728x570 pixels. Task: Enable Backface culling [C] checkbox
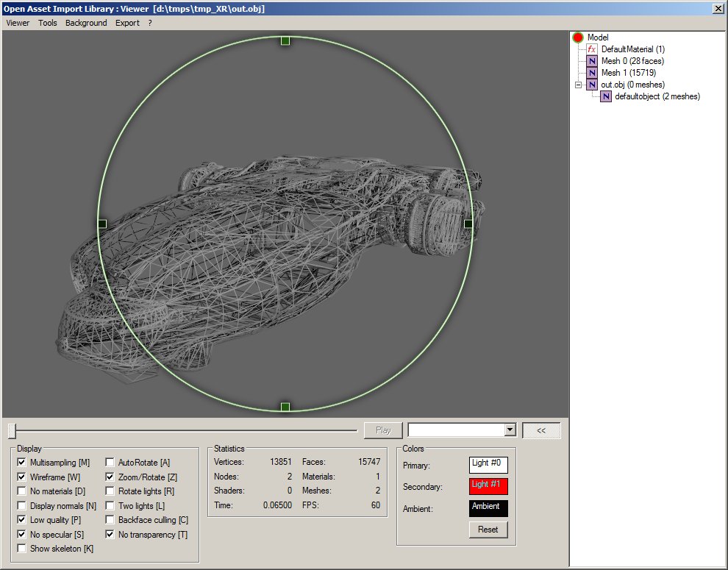[x=110, y=520]
